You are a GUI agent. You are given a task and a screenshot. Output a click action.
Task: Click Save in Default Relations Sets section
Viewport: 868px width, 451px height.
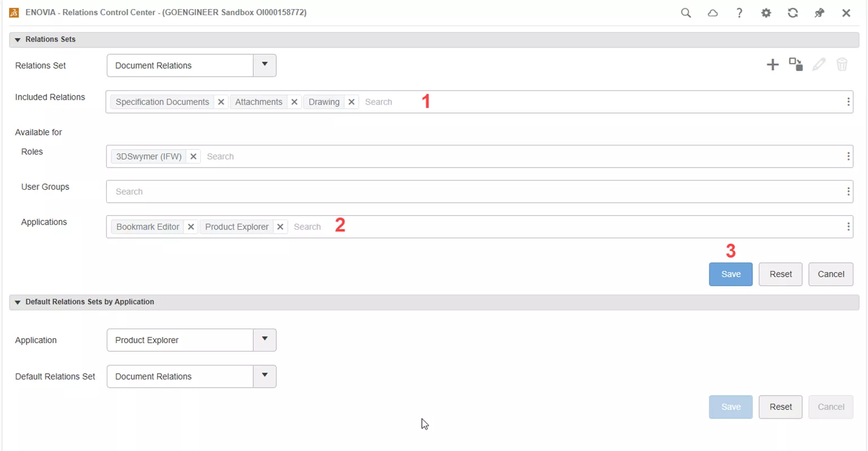click(731, 407)
